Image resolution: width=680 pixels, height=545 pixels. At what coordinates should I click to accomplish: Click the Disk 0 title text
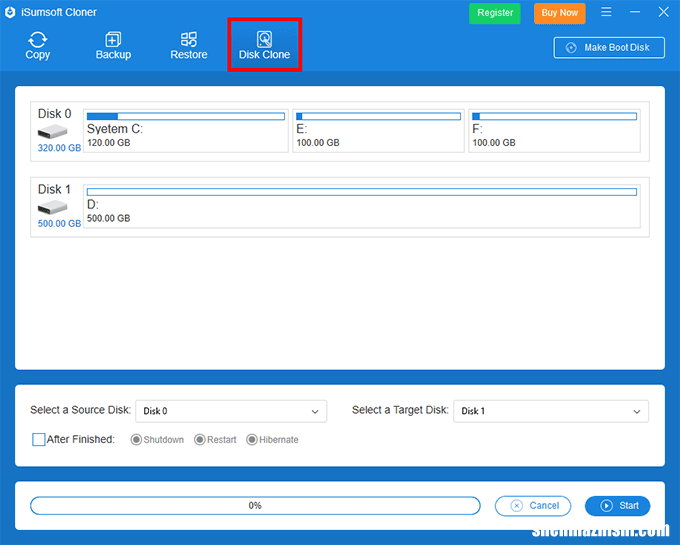[54, 114]
